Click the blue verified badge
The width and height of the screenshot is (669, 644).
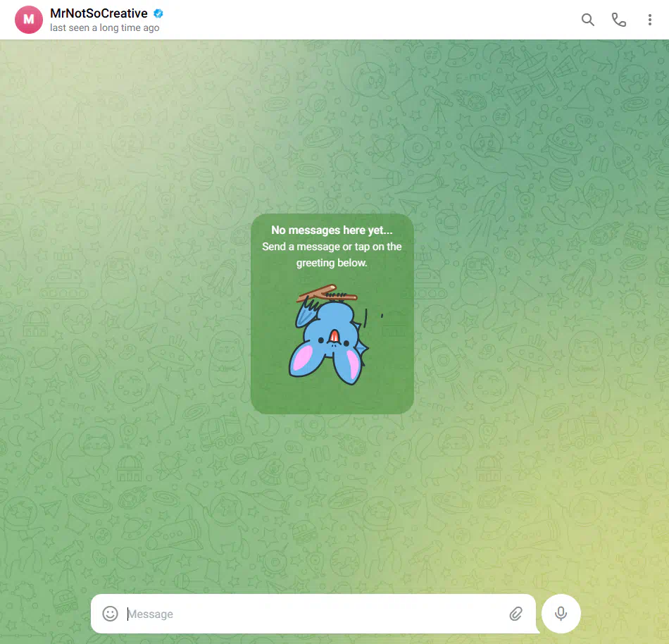[x=158, y=13]
